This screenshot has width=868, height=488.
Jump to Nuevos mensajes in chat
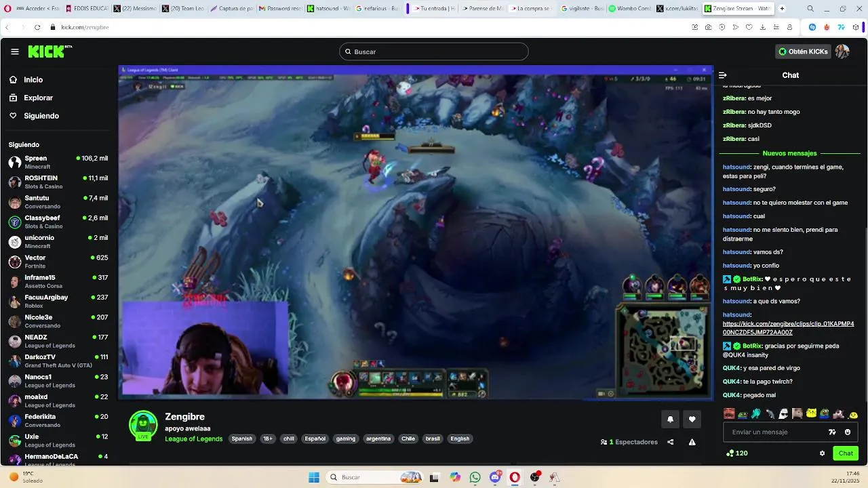tap(789, 153)
